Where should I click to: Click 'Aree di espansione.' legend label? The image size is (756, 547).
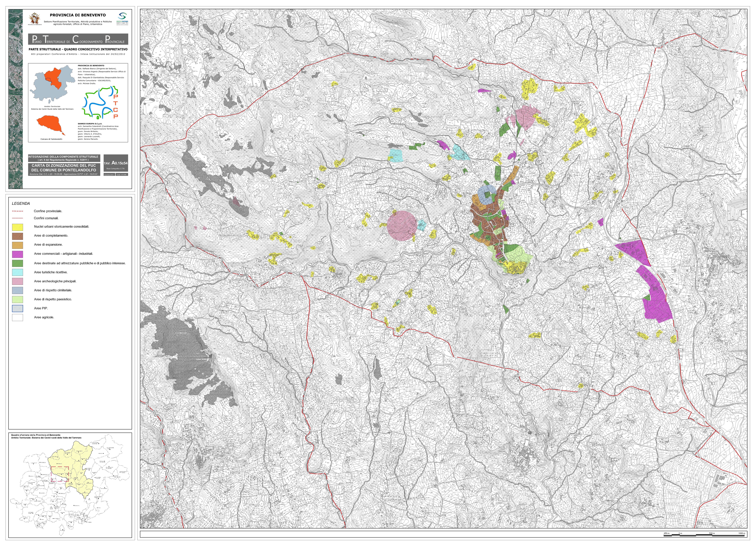point(48,245)
